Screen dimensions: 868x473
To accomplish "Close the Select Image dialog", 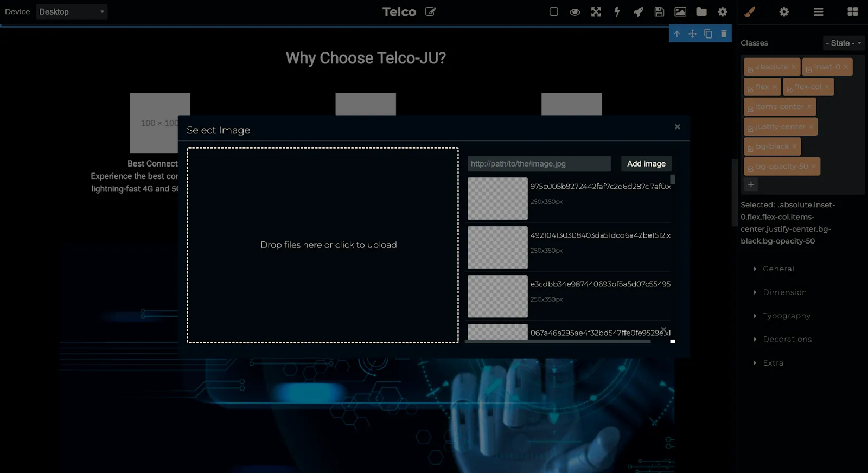I will [x=677, y=126].
